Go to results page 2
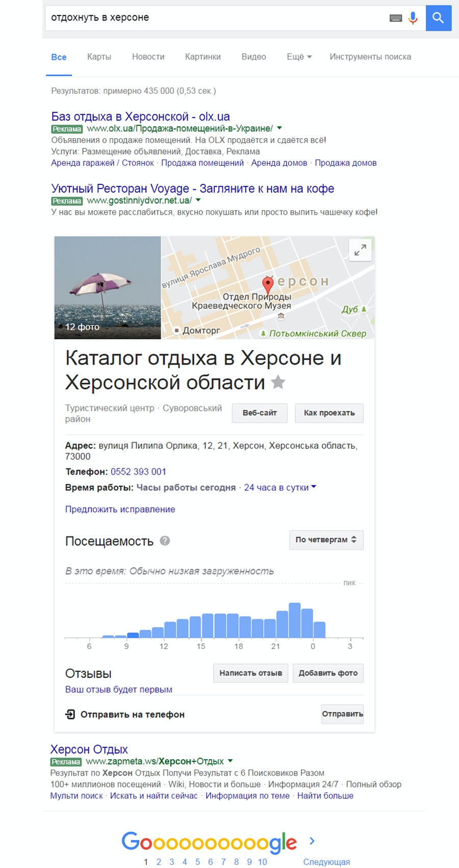 [x=159, y=862]
